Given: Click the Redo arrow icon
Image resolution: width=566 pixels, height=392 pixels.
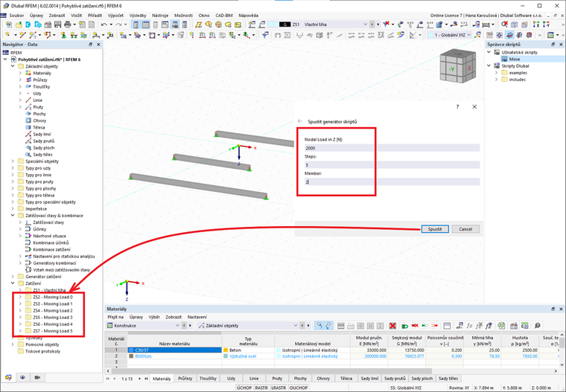Looking at the screenshot, I should point(118,25).
